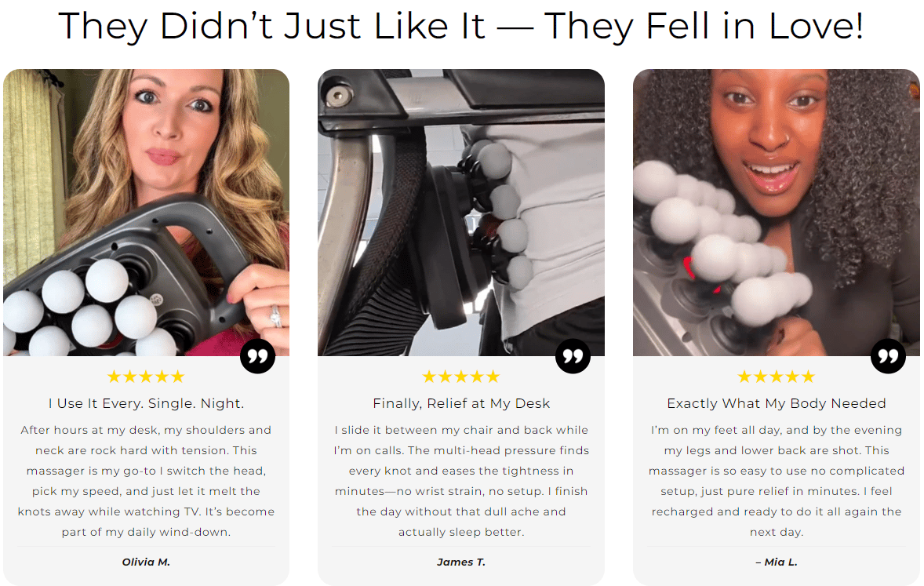Click the five-star rating under James's photo
The height and width of the screenshot is (586, 924).
[x=461, y=377]
